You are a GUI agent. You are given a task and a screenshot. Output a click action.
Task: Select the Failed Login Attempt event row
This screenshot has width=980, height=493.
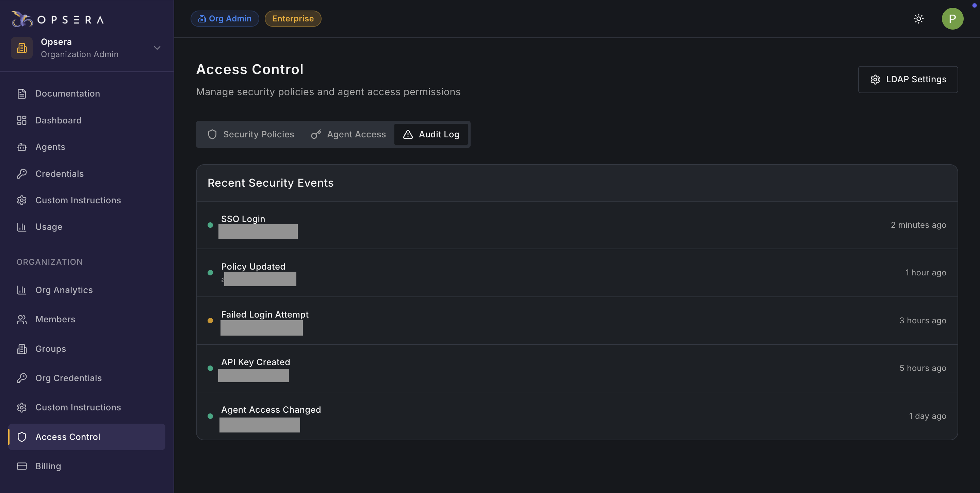[576, 320]
